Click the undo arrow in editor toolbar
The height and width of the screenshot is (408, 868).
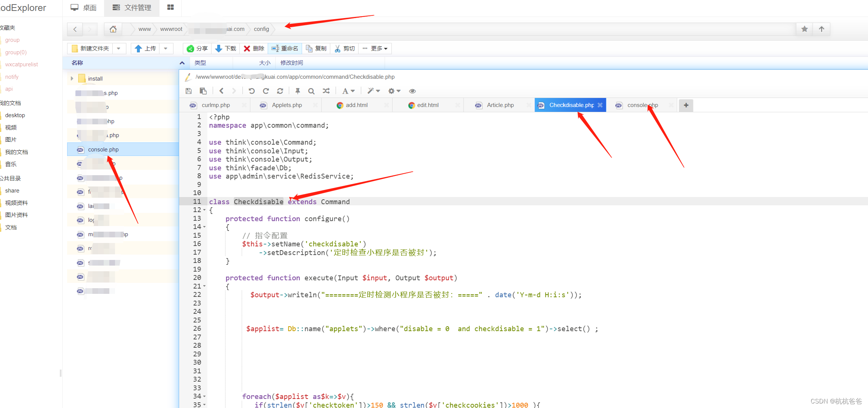coord(252,91)
